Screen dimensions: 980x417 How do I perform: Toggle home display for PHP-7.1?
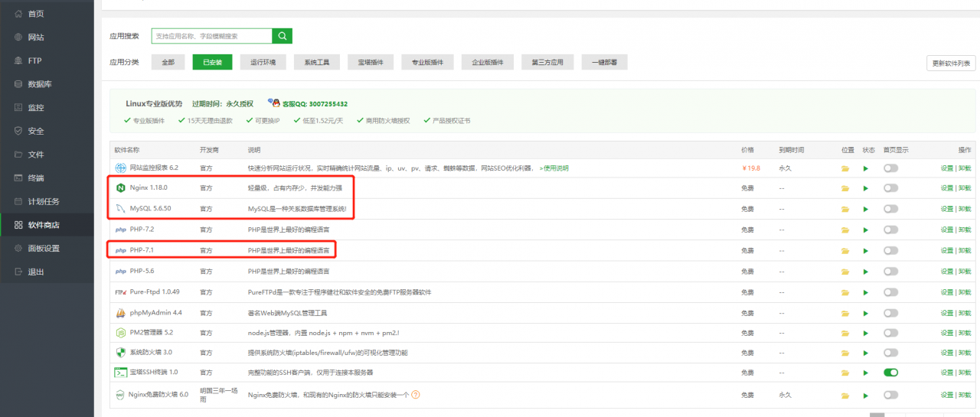890,250
